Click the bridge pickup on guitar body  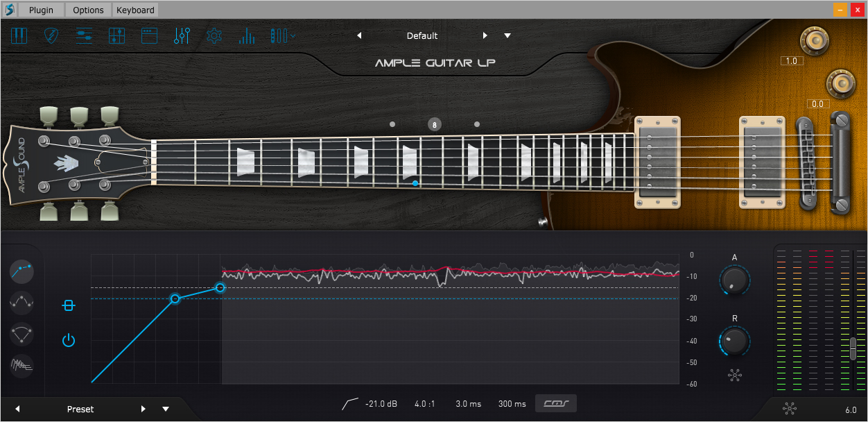(x=761, y=162)
